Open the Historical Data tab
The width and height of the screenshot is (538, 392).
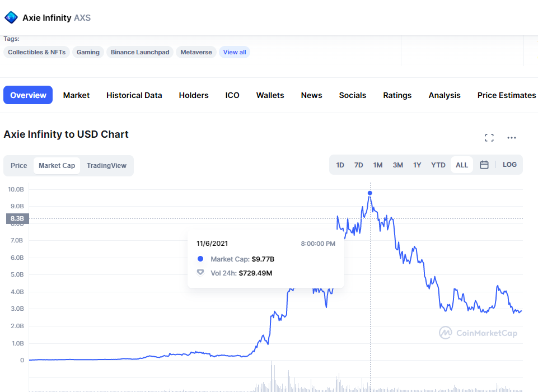pos(134,95)
